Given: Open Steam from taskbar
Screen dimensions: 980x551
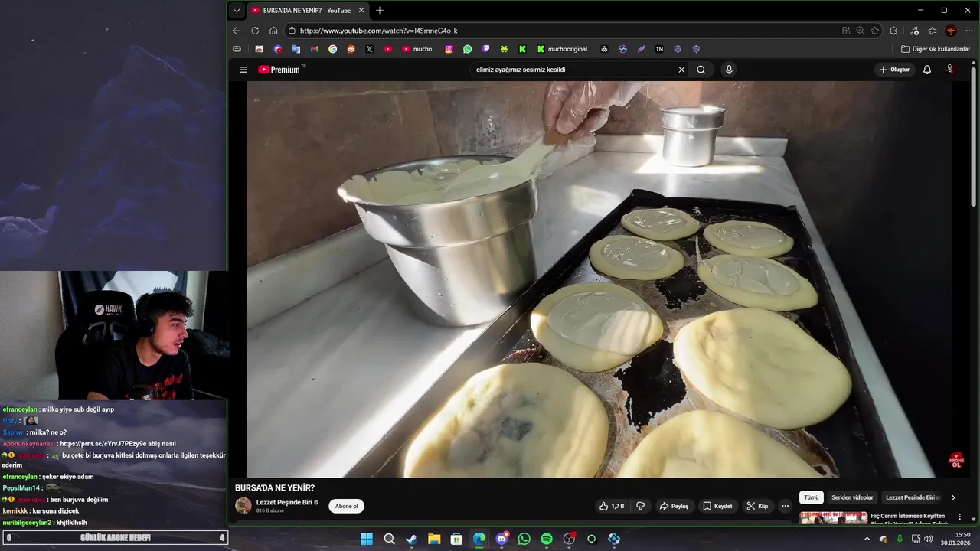Looking at the screenshot, I should tap(411, 539).
